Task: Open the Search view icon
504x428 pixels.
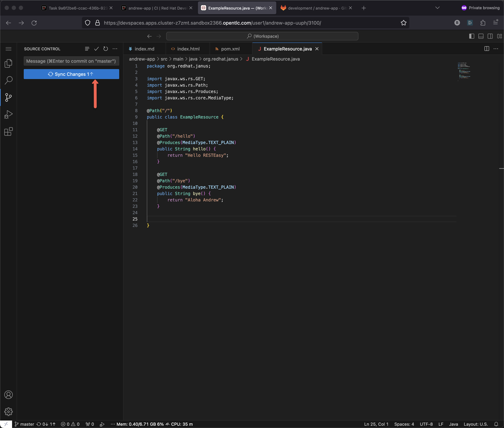Action: (9, 80)
